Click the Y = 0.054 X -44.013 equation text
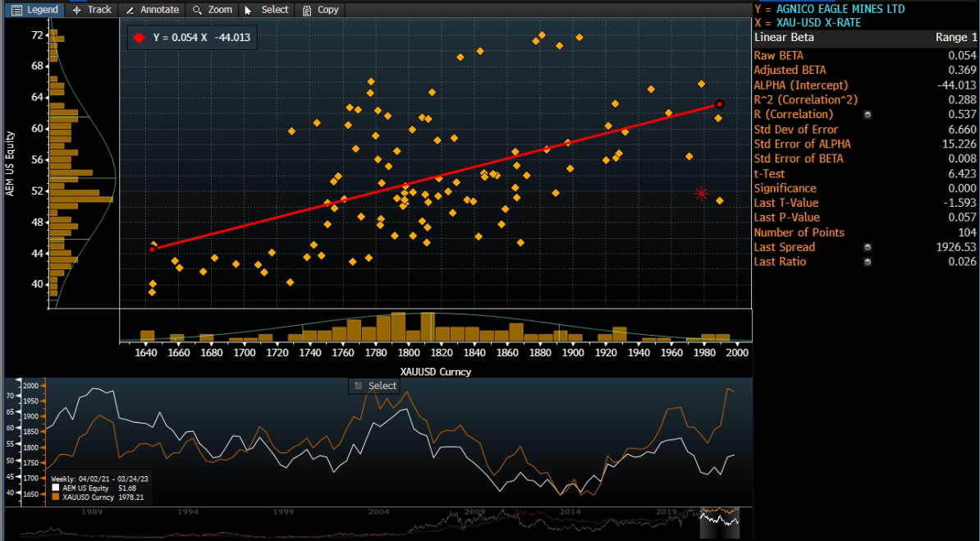 pos(201,38)
